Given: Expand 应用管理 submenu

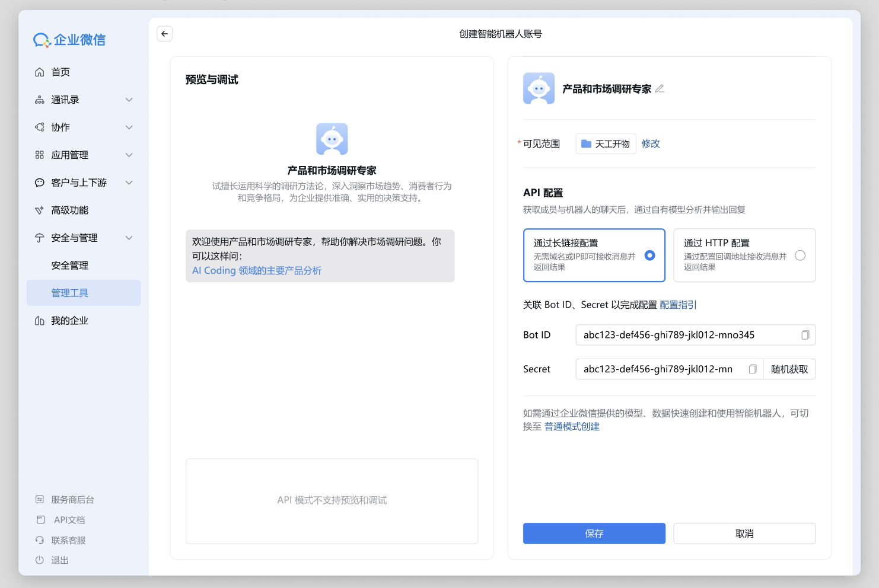Looking at the screenshot, I should pos(83,155).
